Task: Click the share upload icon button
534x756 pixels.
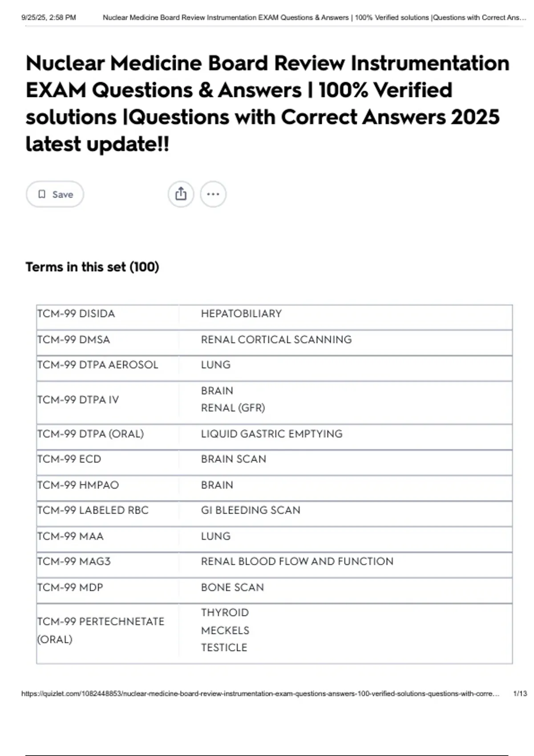Action: [x=181, y=194]
